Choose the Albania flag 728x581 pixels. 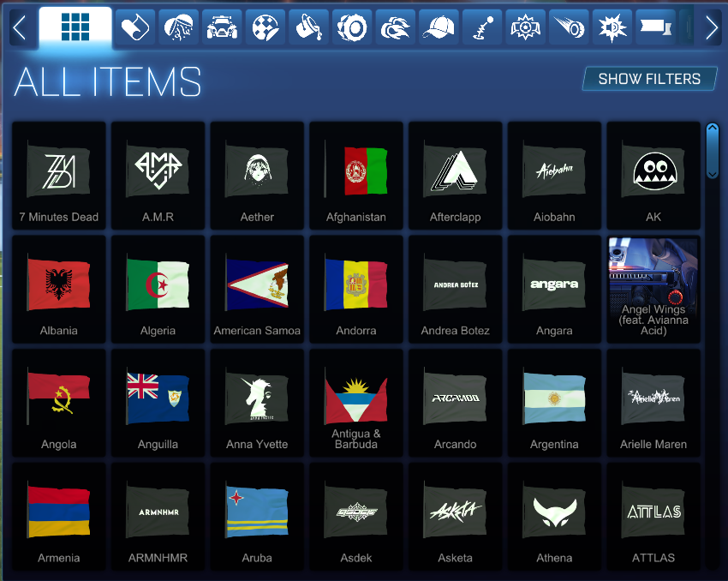(x=59, y=290)
